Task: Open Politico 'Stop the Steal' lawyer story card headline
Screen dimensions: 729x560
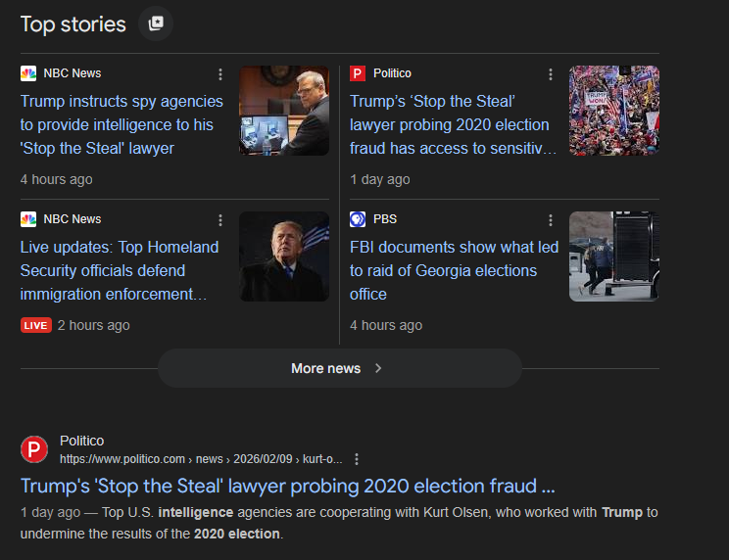Action: pos(452,124)
